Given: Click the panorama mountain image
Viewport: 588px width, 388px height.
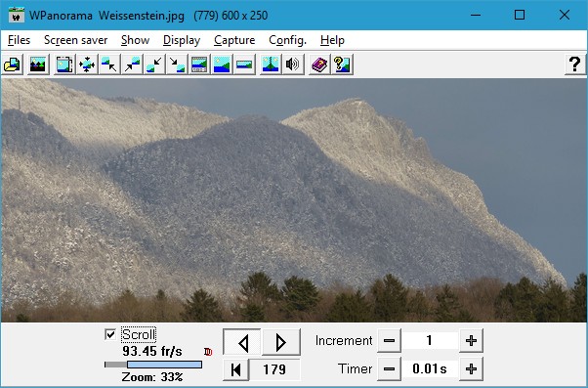Looking at the screenshot, I should pyautogui.click(x=294, y=200).
